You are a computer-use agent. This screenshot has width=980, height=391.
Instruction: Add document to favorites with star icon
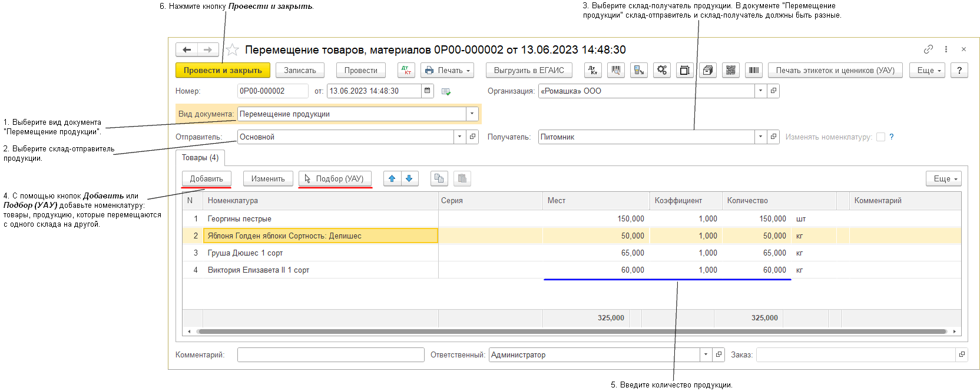tap(233, 50)
